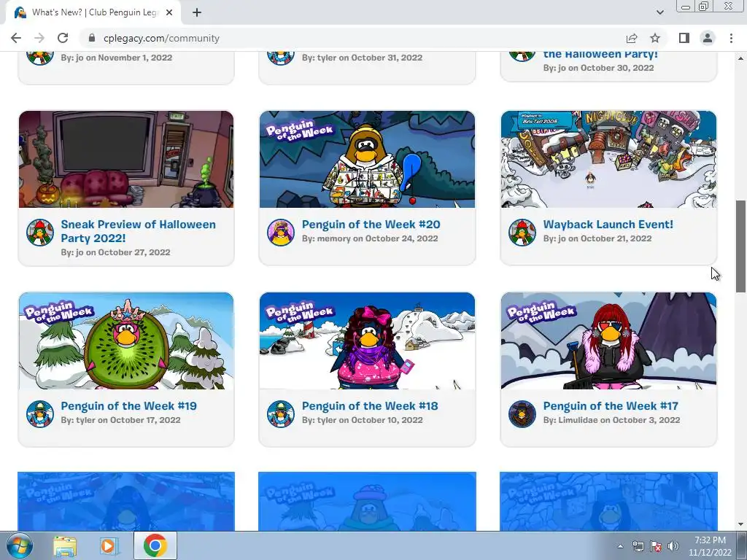This screenshot has height=560, width=747.
Task: Open the Action Center flag icon
Action: coord(656,546)
